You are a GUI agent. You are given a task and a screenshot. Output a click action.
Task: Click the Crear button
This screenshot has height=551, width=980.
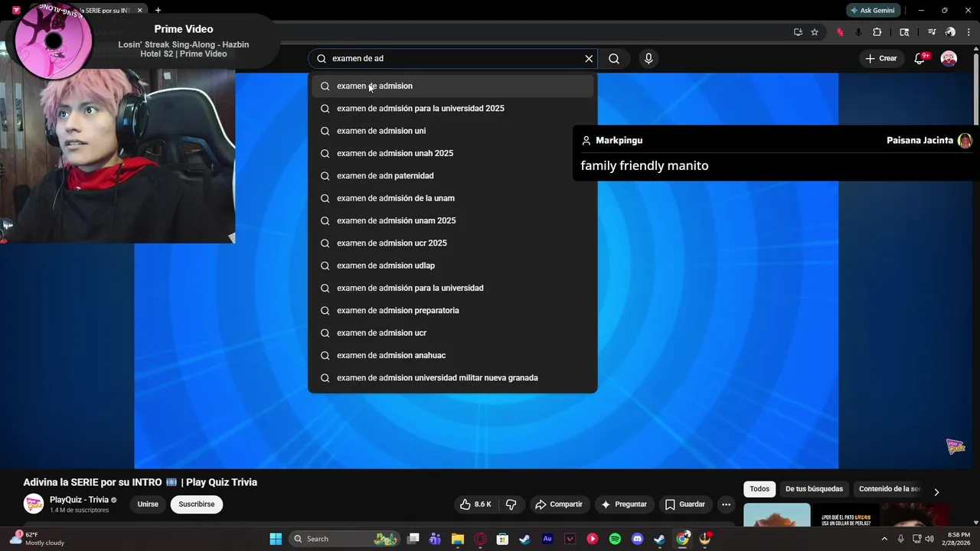(880, 59)
